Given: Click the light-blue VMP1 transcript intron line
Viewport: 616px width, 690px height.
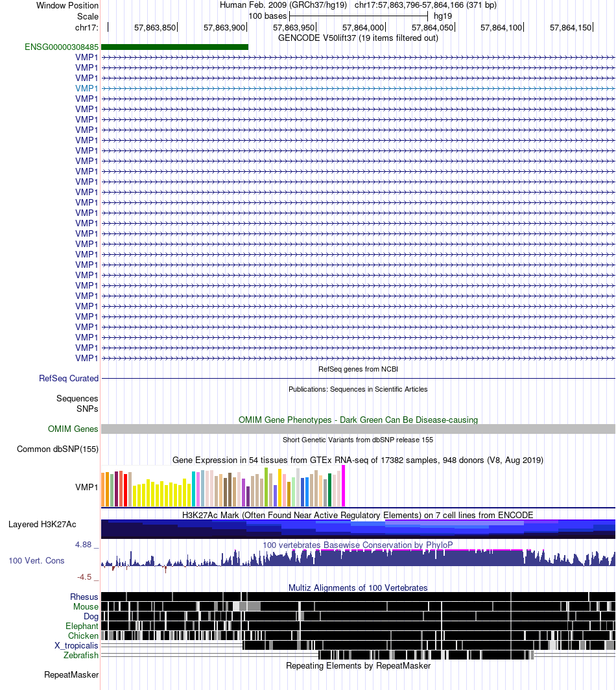Looking at the screenshot, I should click(x=358, y=88).
